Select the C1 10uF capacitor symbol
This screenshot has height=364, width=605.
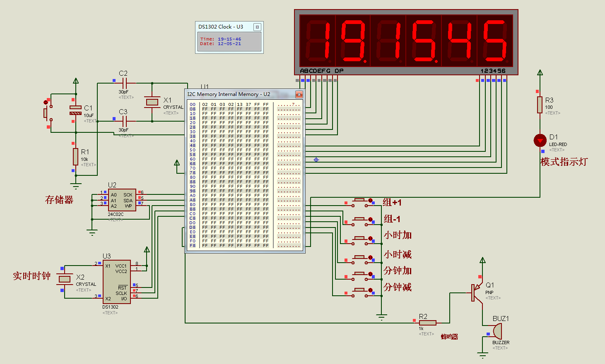pyautogui.click(x=75, y=110)
